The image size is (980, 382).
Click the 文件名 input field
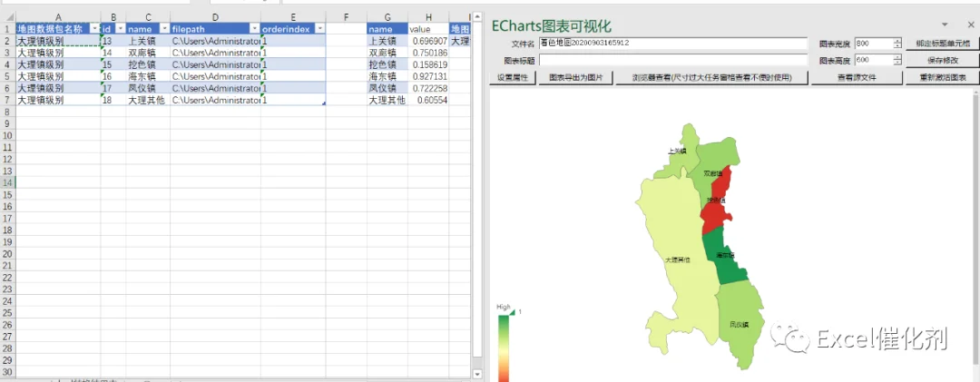(x=673, y=44)
